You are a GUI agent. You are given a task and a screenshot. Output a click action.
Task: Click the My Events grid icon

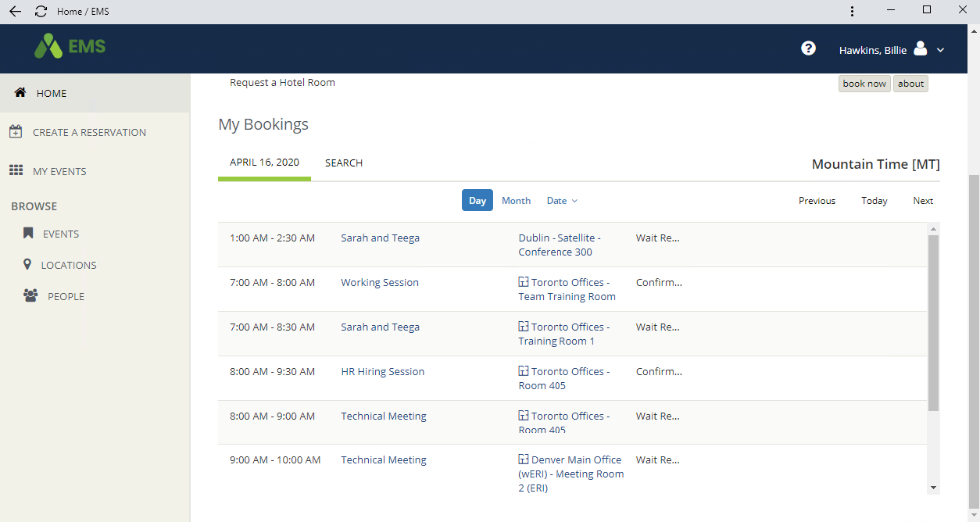click(16, 170)
